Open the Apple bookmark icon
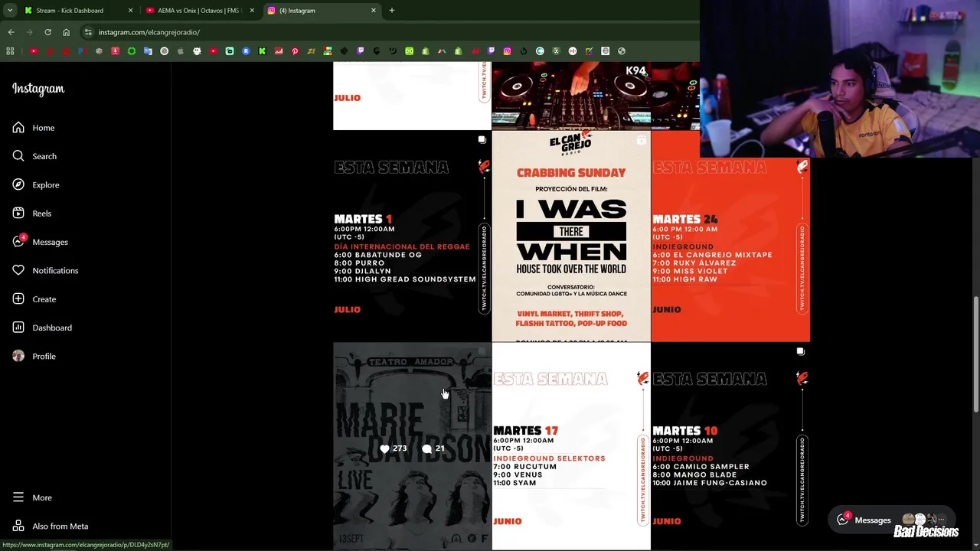 (181, 51)
